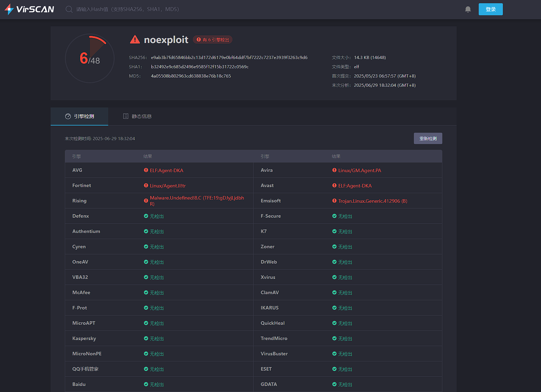Click the Emsisoft detection alert icon
The width and height of the screenshot is (541, 392).
pos(334,201)
